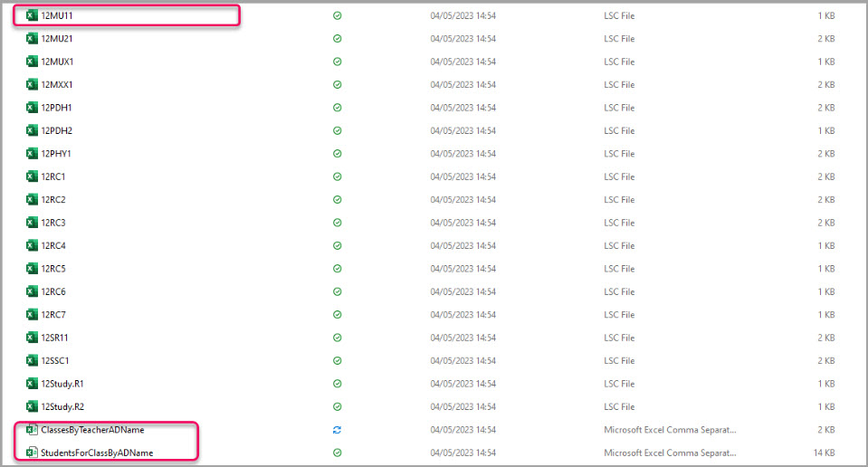Viewport: 868px width, 467px height.
Task: Select the 12Study.R1 file name
Action: pos(62,383)
